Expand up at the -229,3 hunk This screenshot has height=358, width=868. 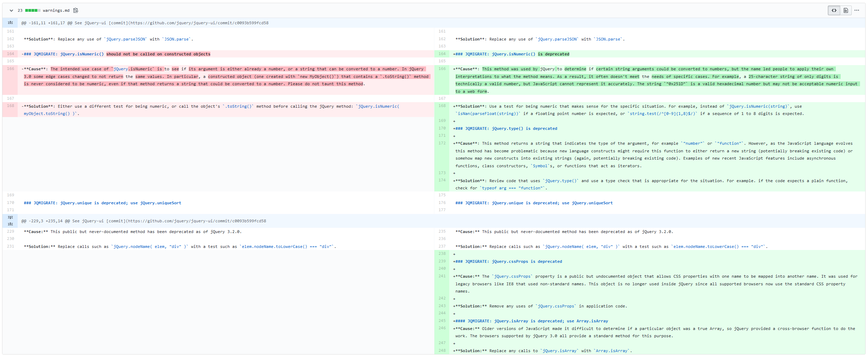[x=10, y=224]
